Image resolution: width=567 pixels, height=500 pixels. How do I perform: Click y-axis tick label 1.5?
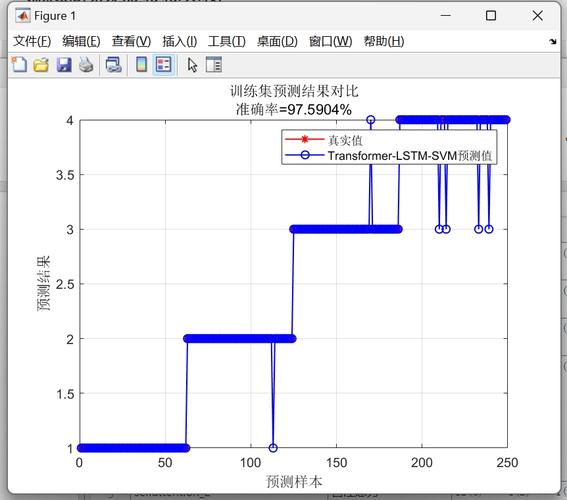[65, 394]
